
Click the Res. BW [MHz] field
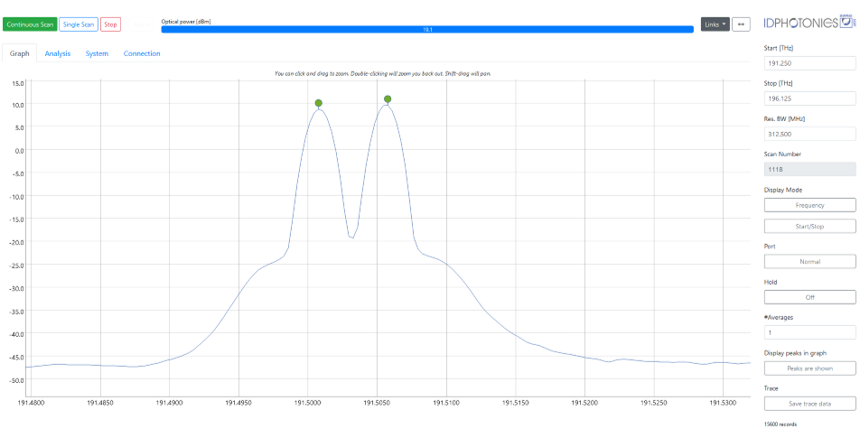tap(809, 133)
